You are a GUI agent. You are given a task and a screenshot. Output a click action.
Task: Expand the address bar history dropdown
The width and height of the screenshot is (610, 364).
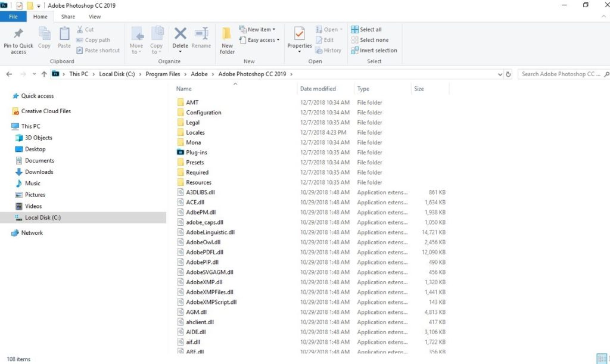tap(500, 74)
